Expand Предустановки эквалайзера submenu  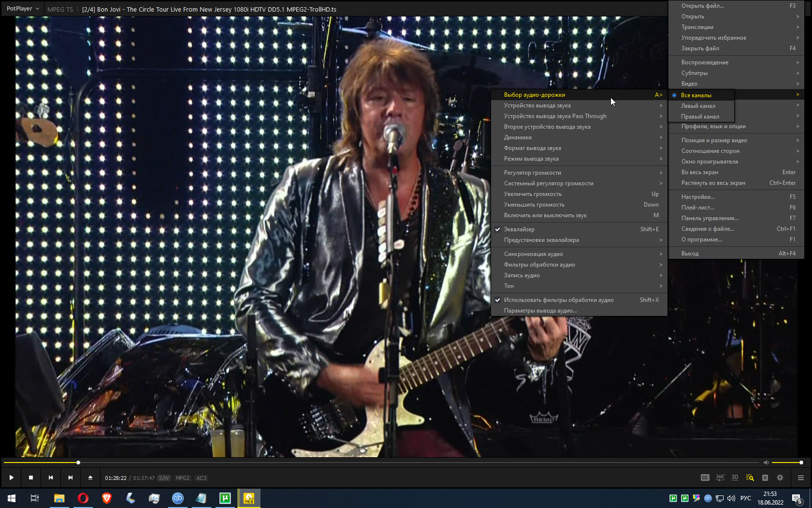[579, 240]
